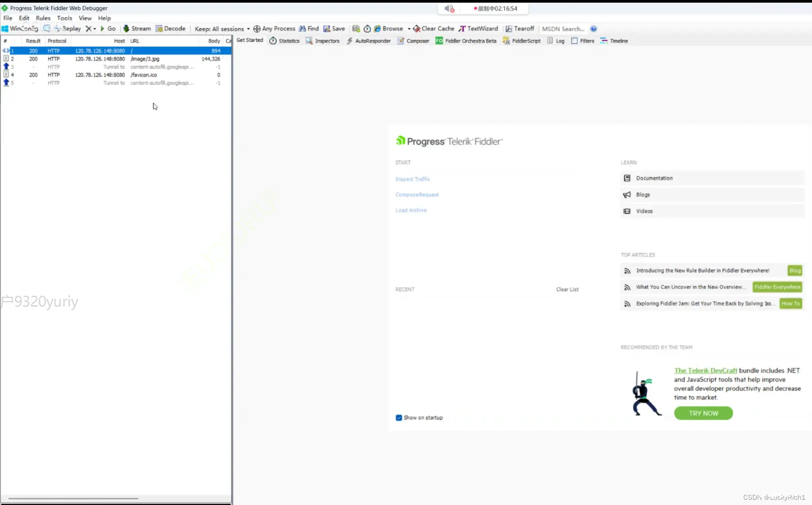Click the comment bubble toolbar icon
Screen dimensions: 812x505
click(47, 28)
